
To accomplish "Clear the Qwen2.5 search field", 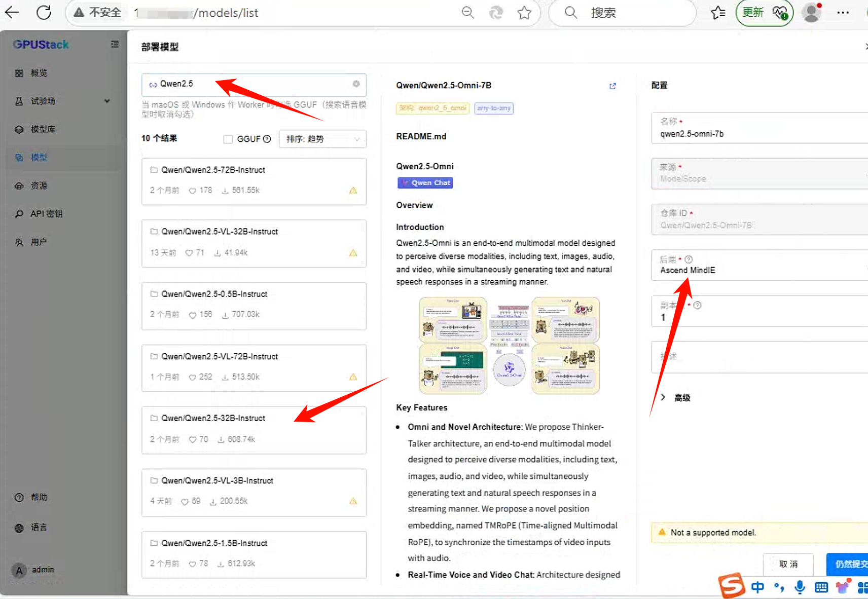I will click(356, 84).
